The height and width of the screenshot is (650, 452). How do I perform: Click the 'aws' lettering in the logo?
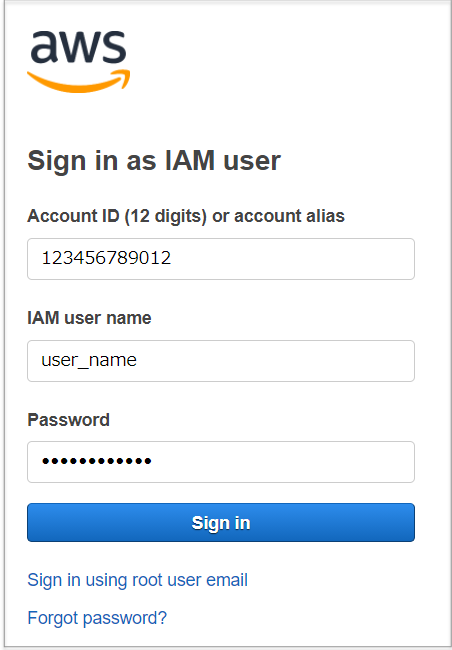click(x=78, y=47)
